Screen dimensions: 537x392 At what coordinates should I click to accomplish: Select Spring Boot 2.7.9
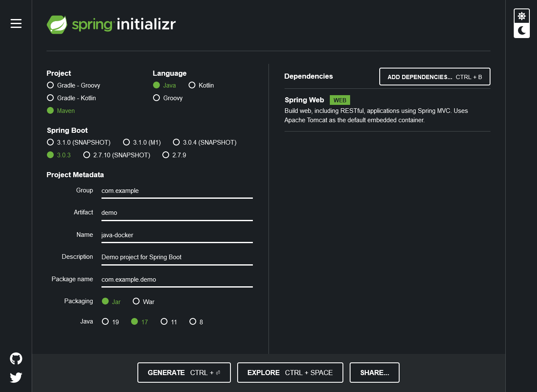174,155
